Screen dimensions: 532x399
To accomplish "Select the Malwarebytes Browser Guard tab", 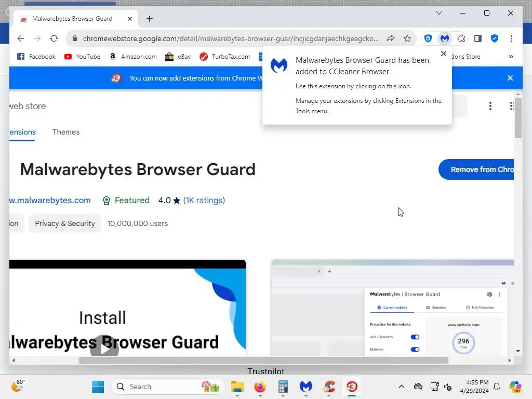I will [x=76, y=19].
